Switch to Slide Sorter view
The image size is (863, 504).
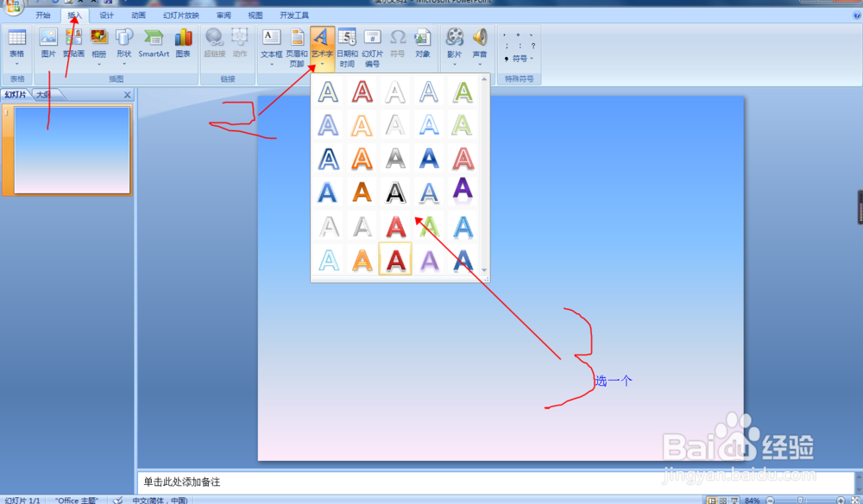point(723,501)
